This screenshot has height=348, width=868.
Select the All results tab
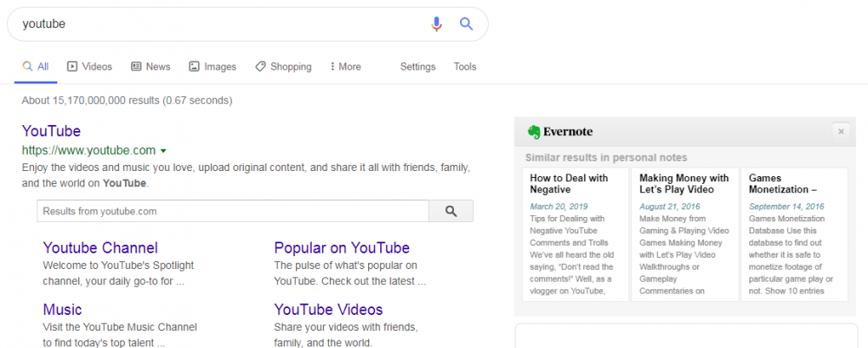[x=36, y=67]
